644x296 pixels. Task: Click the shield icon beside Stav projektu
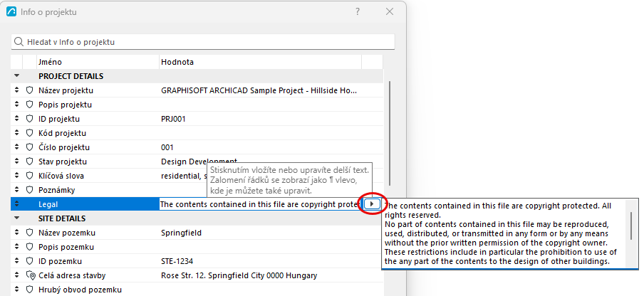click(29, 162)
